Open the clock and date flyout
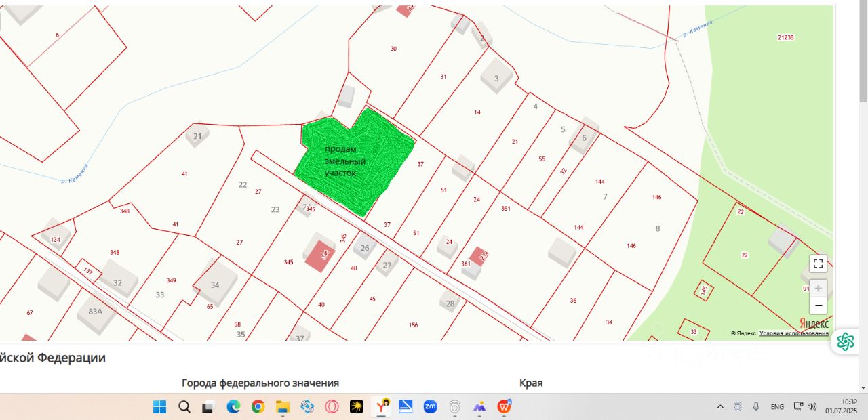 pos(840,406)
